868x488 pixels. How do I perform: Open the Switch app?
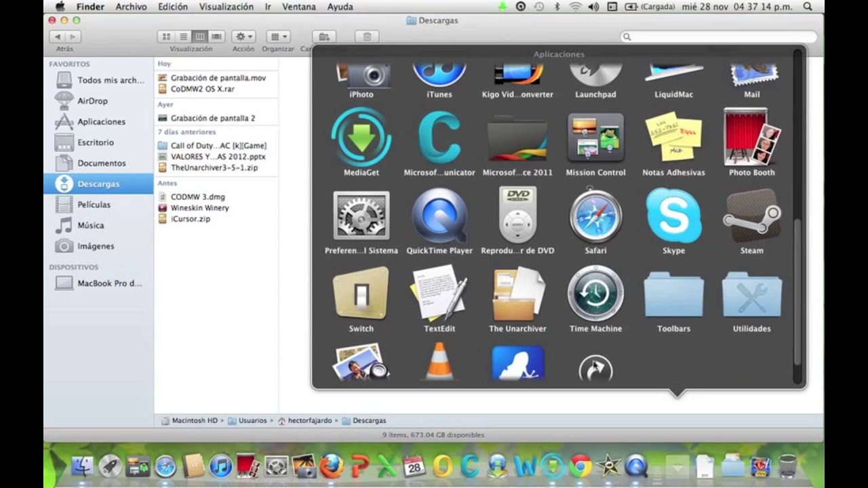[x=361, y=293]
